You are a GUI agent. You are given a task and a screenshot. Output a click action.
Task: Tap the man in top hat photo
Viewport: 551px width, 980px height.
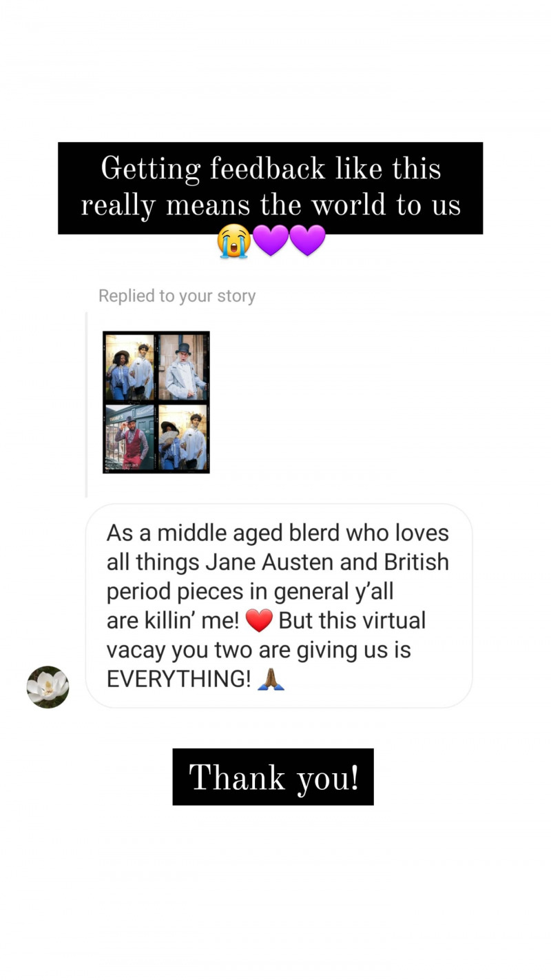coord(182,367)
